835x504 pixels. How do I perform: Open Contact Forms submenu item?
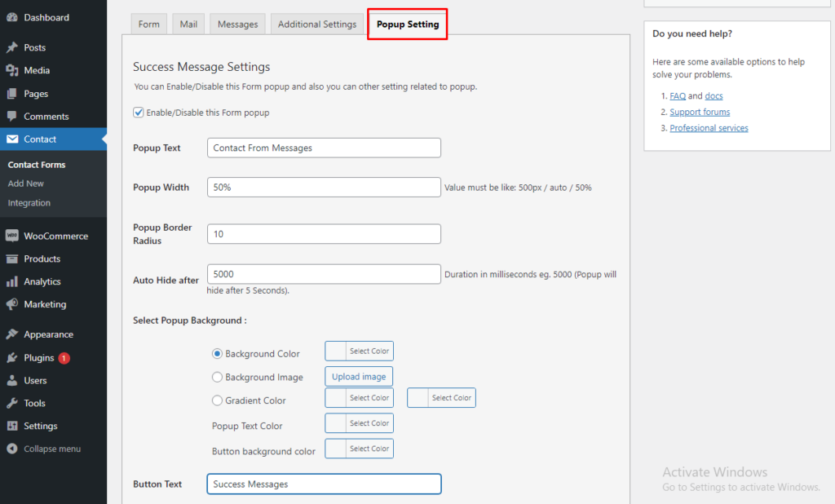click(37, 165)
